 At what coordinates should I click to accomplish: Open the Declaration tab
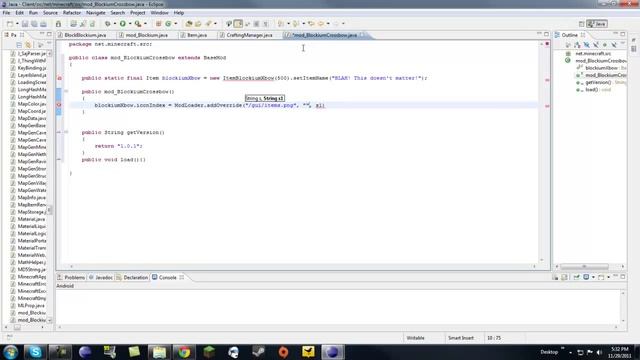coord(132,278)
